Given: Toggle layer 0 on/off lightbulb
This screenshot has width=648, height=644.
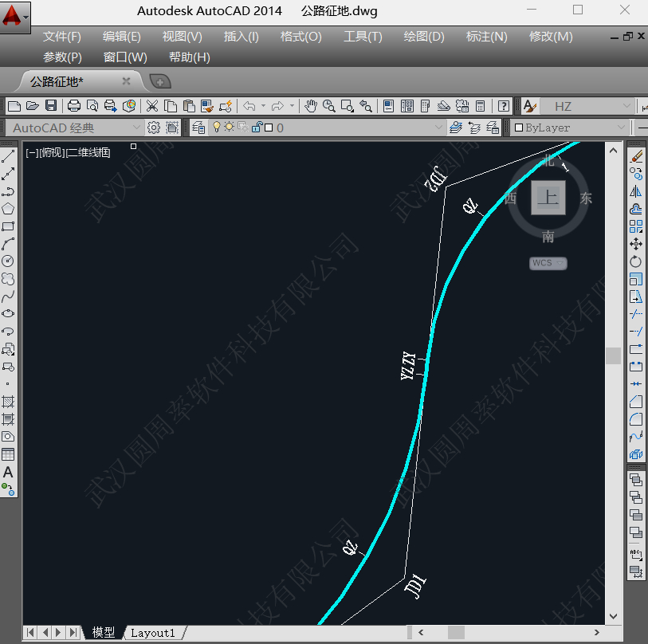Looking at the screenshot, I should tap(216, 128).
